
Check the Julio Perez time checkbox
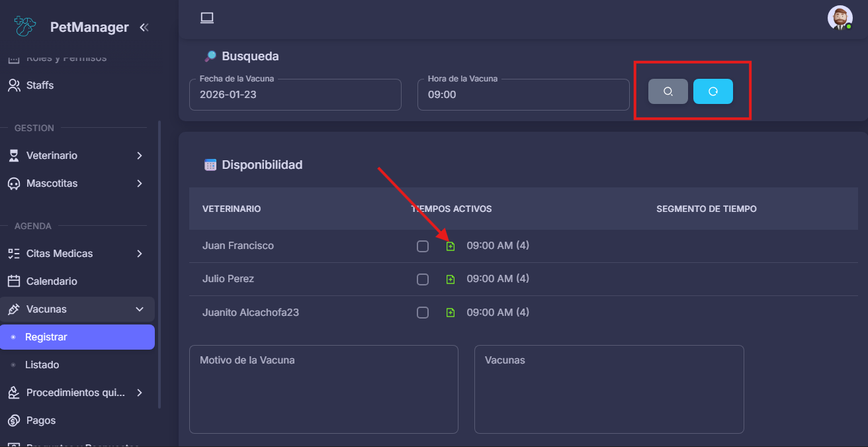[x=423, y=279]
